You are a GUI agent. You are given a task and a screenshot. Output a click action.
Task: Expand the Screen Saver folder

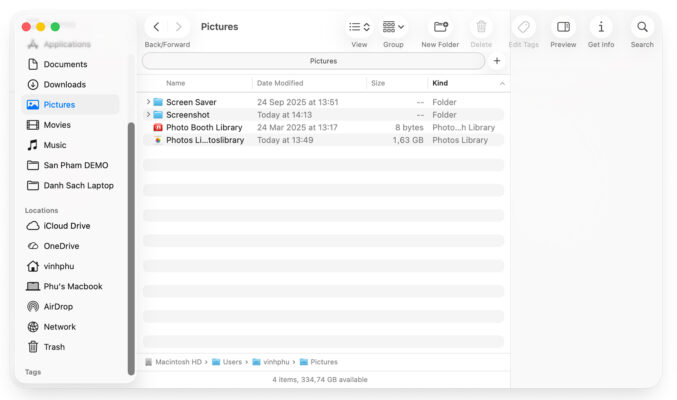148,102
